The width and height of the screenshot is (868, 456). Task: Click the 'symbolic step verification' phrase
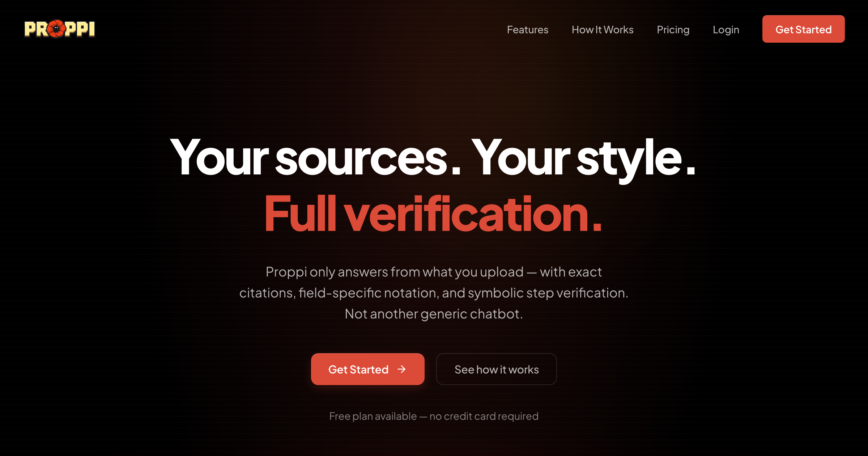coord(547,293)
